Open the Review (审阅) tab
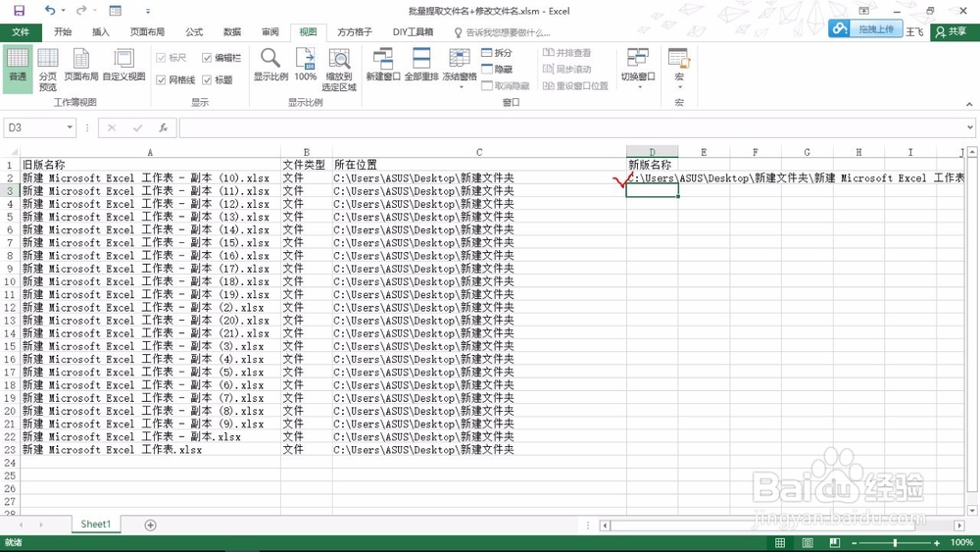Screen dimensions: 980x552 click(270, 32)
